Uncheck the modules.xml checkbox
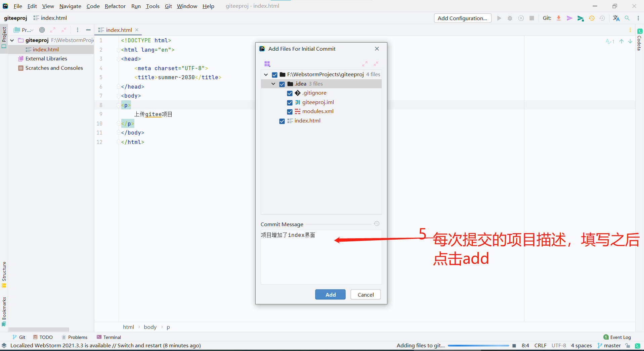This screenshot has width=644, height=351. [290, 112]
